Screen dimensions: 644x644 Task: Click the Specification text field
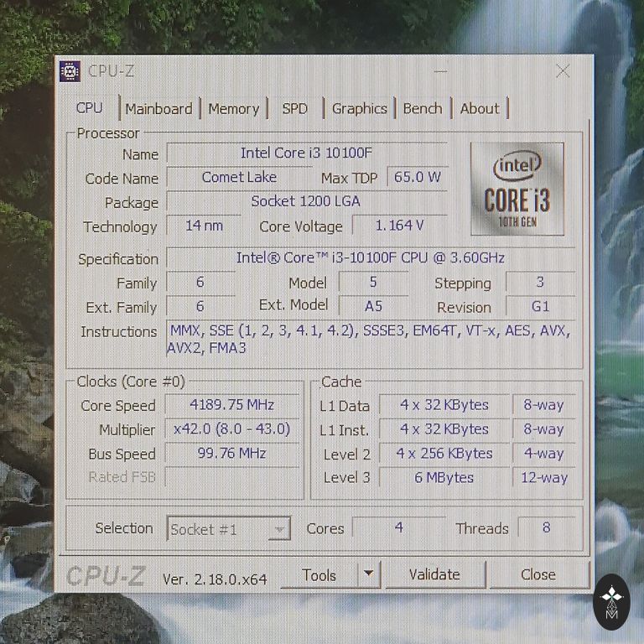click(370, 258)
